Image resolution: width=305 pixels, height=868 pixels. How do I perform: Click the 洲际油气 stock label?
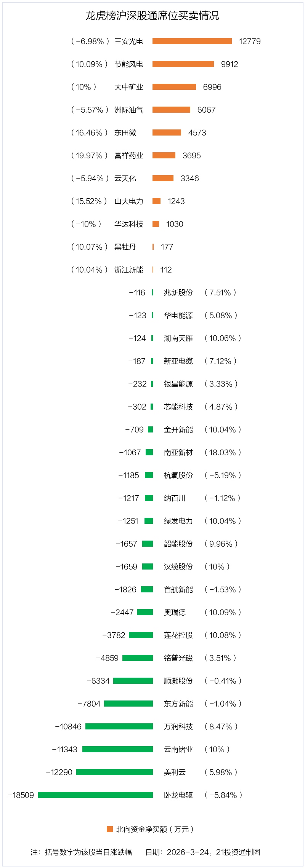(129, 110)
